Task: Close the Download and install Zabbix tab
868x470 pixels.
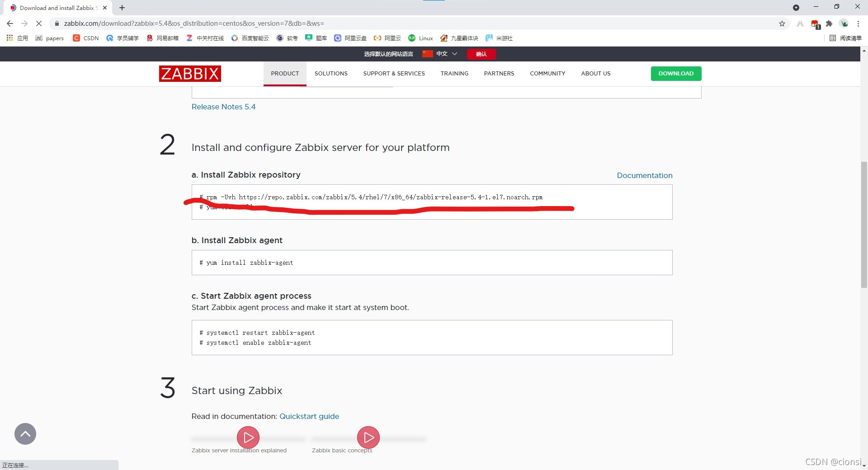Action: (105, 8)
